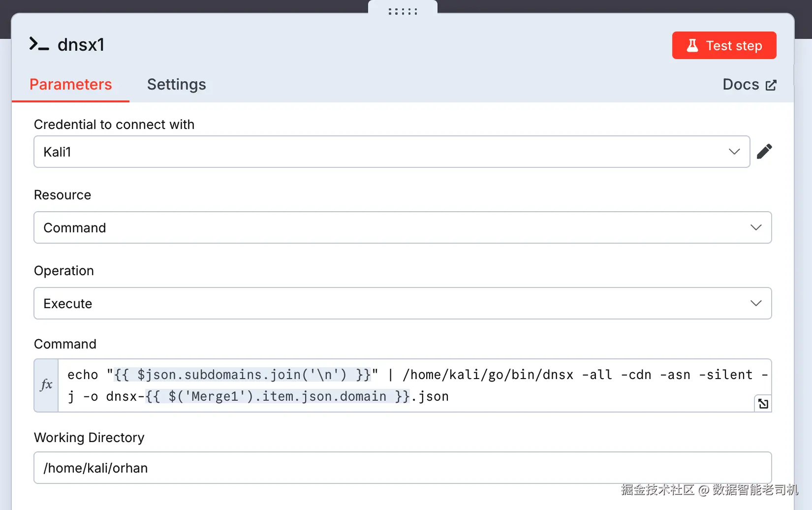Open the Credential Kali1 dropdown

[384, 152]
